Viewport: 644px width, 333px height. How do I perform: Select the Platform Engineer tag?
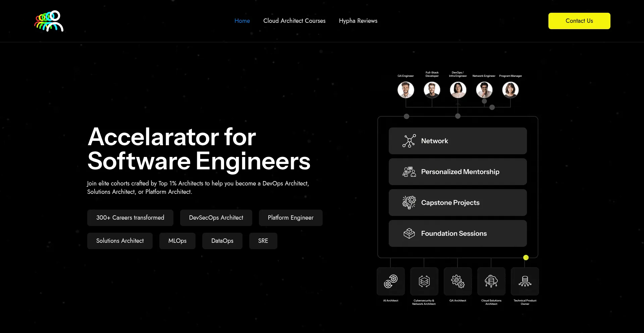(x=290, y=218)
